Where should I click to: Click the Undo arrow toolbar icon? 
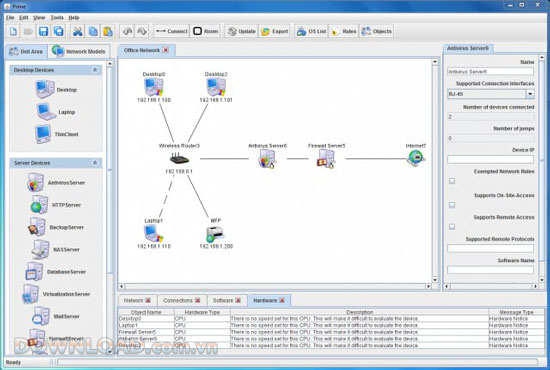(127, 31)
